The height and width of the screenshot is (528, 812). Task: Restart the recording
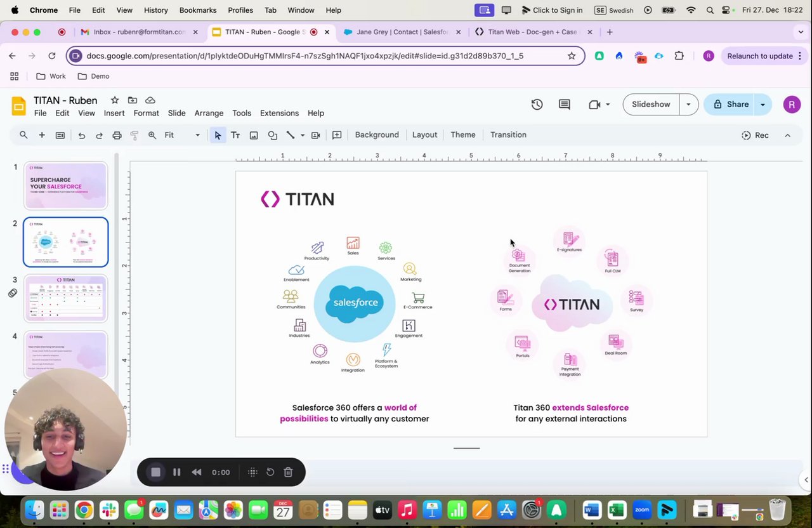pyautogui.click(x=270, y=472)
